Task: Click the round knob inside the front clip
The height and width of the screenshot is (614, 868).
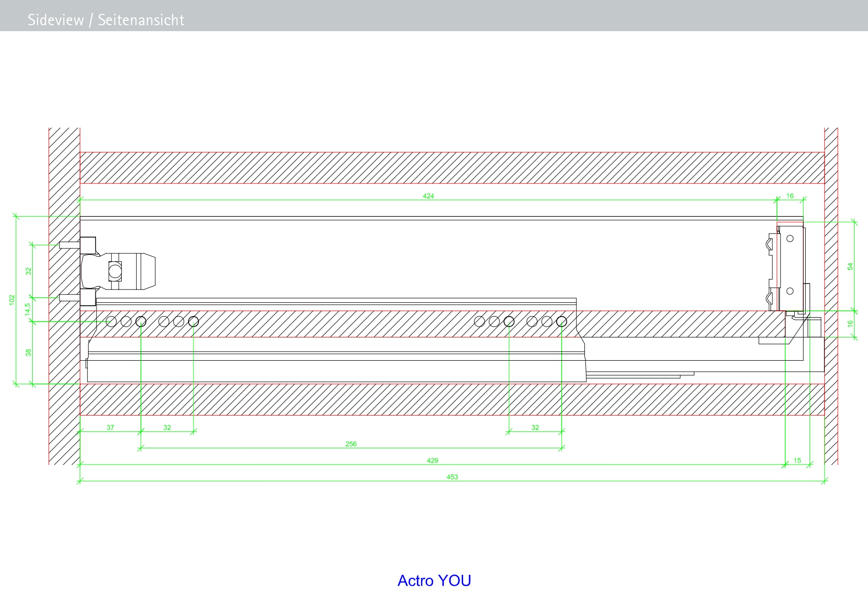Action: (x=115, y=271)
